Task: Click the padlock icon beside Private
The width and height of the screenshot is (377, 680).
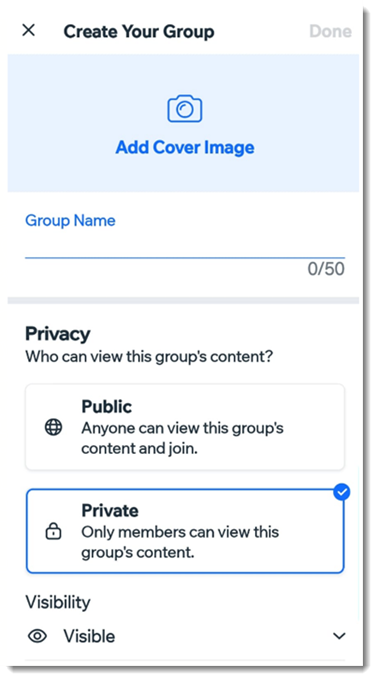Action: [x=54, y=532]
